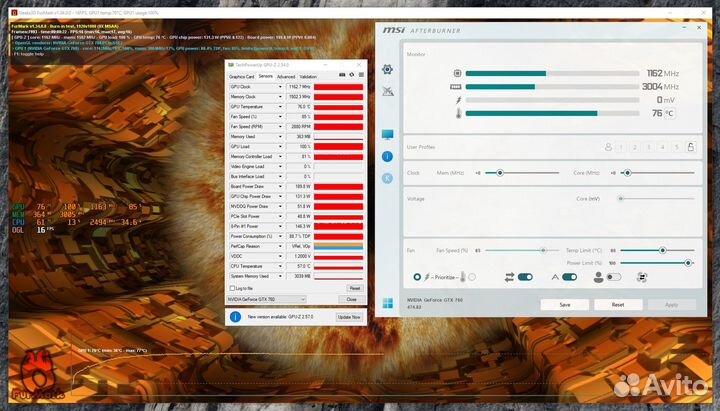
Task: Switch to the Sensors tab in GPU-Z
Action: tap(265, 76)
